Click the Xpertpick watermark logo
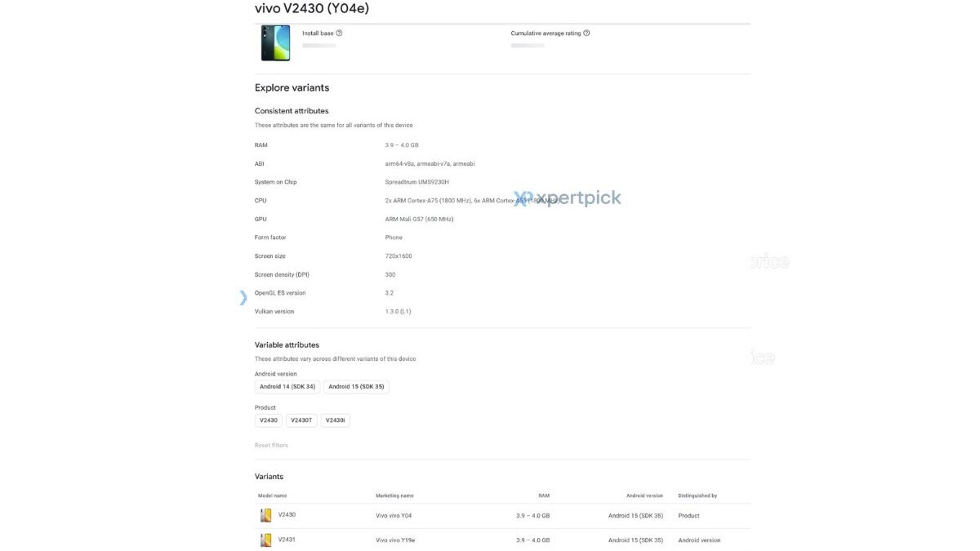Viewport: 980px width, 551px height. [x=568, y=198]
